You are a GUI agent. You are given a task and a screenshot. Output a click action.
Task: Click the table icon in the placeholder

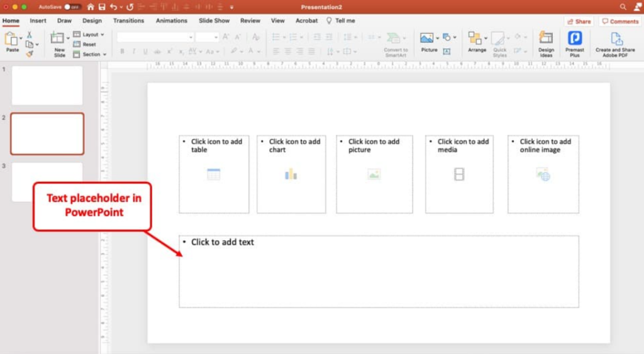pyautogui.click(x=214, y=175)
